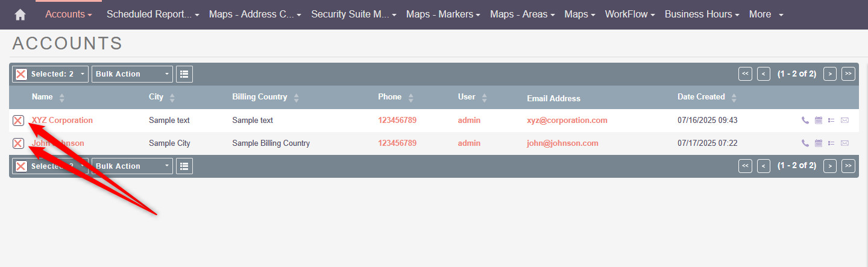
Task: Log a call for XYZ Corporation
Action: pos(805,121)
